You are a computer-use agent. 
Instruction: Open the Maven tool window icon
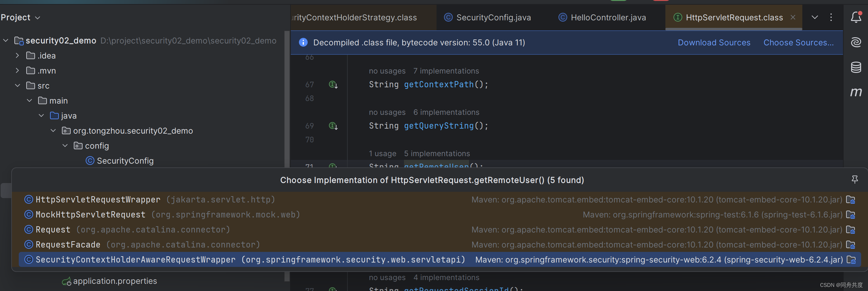coord(856,92)
